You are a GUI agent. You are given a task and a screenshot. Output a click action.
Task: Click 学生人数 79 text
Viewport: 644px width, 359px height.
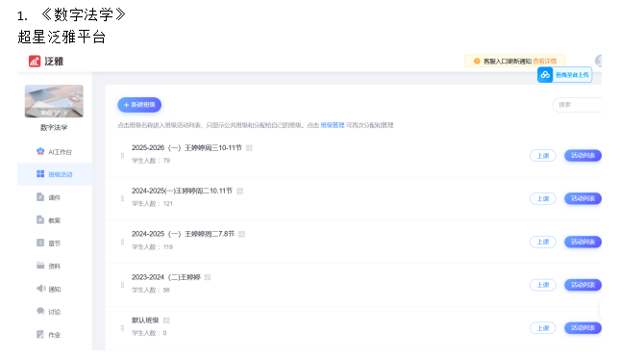pyautogui.click(x=151, y=161)
